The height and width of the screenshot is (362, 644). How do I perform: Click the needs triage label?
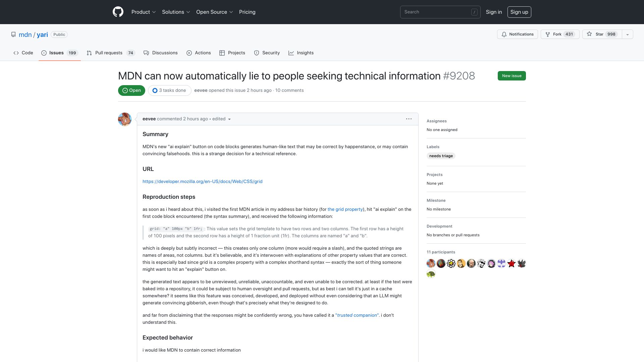pos(441,156)
